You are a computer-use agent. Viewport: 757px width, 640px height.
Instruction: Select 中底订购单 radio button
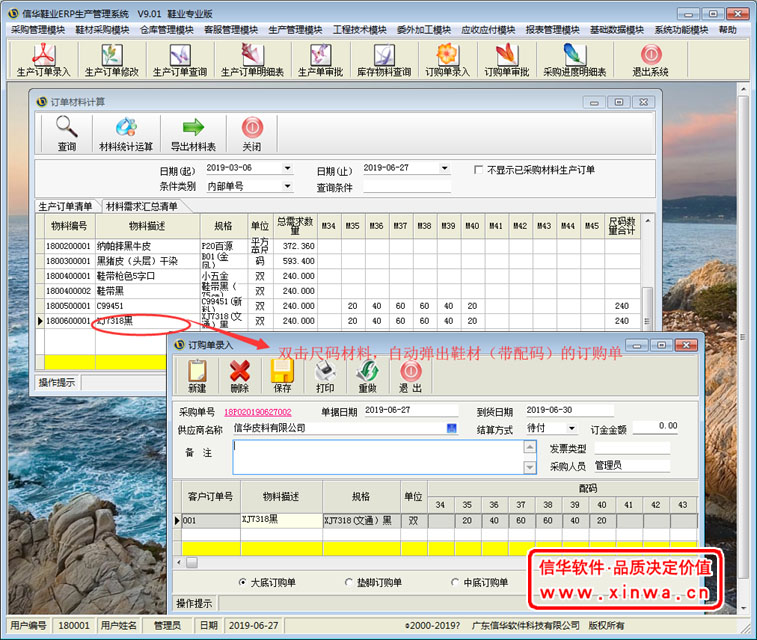pyautogui.click(x=454, y=582)
